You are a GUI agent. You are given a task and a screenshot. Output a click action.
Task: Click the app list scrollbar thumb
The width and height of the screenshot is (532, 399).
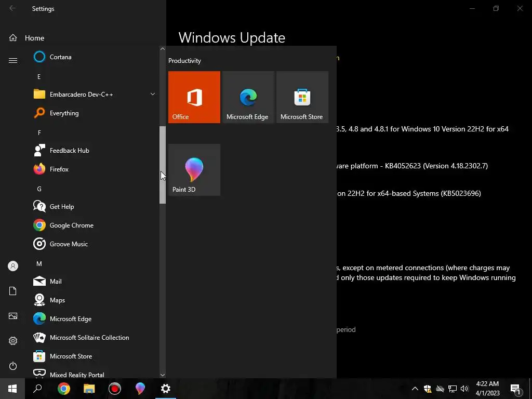(163, 165)
